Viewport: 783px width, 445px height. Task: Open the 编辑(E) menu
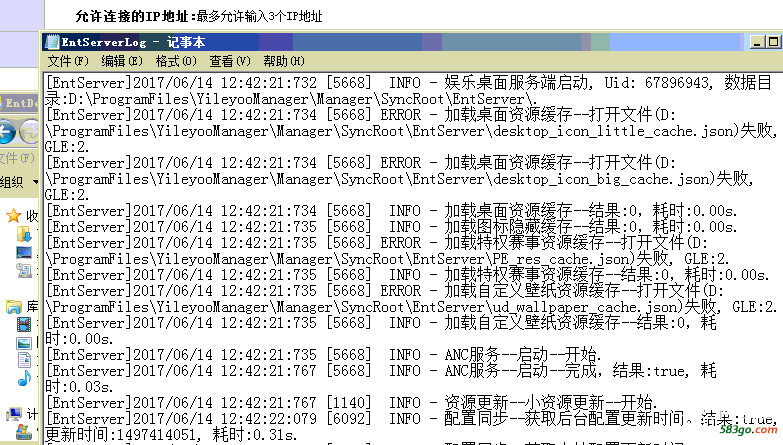[x=122, y=61]
